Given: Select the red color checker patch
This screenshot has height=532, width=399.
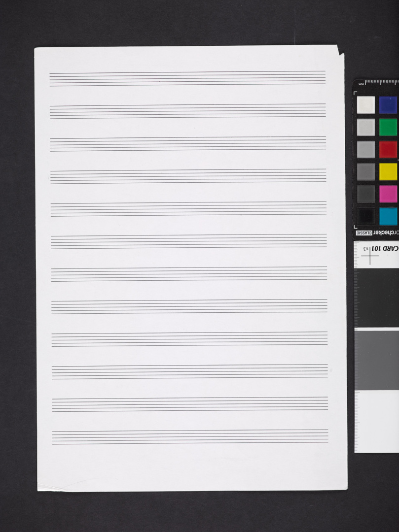Looking at the screenshot, I should coord(388,150).
